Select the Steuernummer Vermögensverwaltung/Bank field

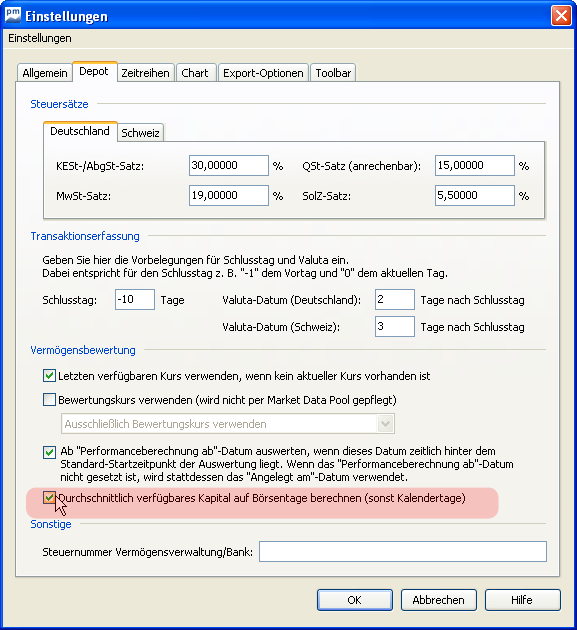tap(403, 552)
